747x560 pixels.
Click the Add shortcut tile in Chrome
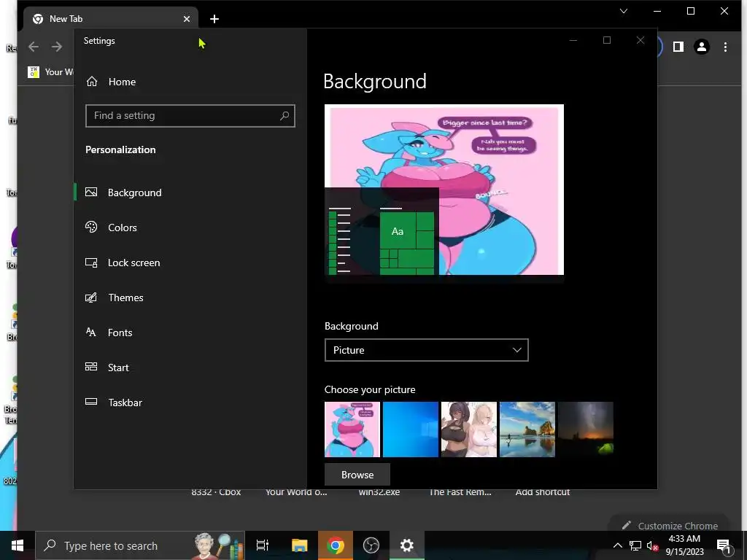tap(543, 492)
